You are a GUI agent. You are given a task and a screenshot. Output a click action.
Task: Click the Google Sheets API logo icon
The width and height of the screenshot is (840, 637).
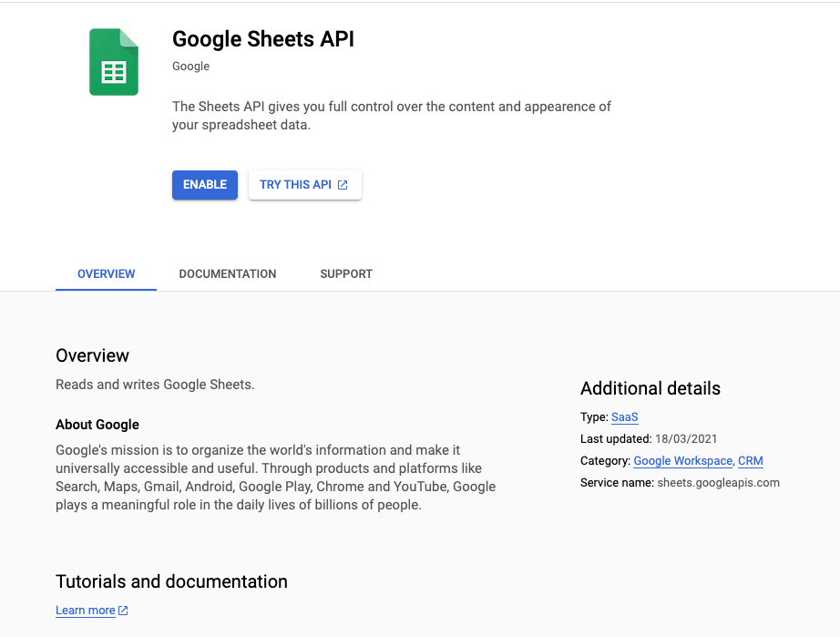113,61
